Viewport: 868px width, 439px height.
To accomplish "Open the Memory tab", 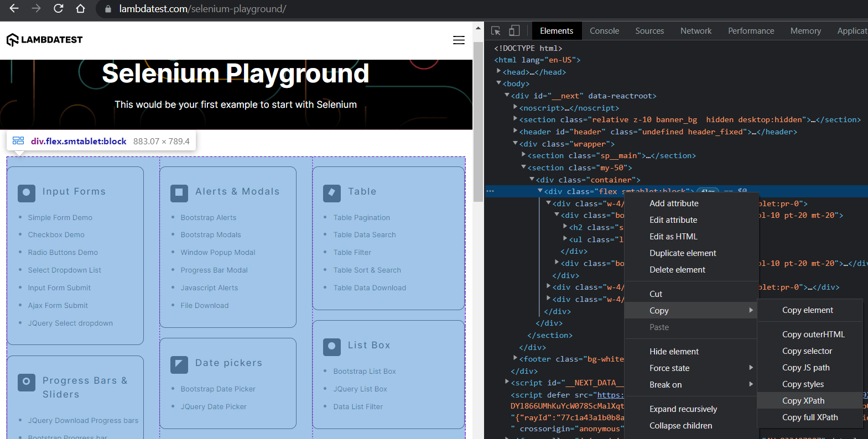I will click(x=805, y=31).
